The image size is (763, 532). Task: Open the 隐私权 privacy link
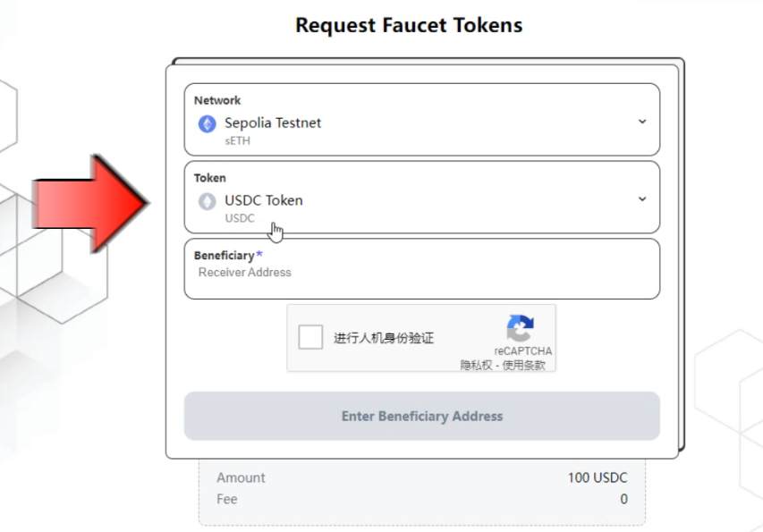[476, 365]
